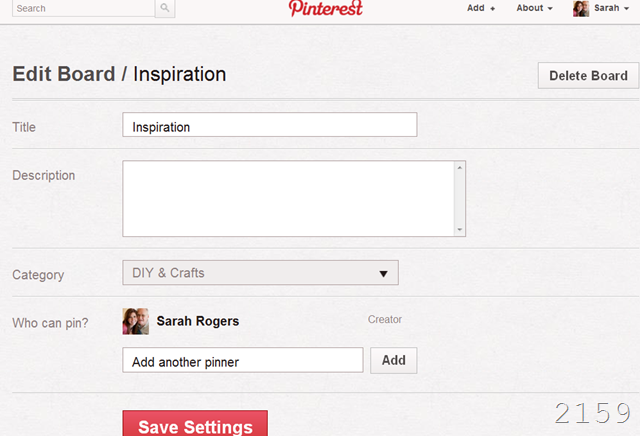Open the Category dropdown
Viewport: 640px width, 436px height.
pyautogui.click(x=260, y=273)
